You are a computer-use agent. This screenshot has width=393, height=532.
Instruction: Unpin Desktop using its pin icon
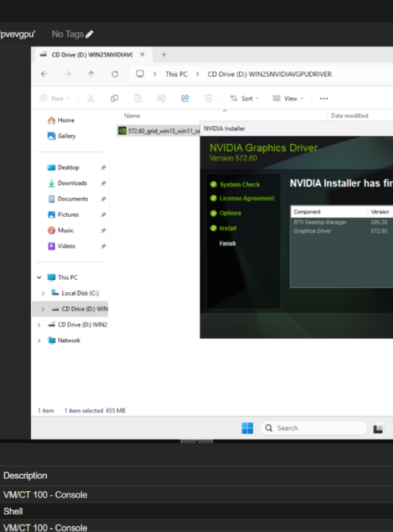click(103, 168)
